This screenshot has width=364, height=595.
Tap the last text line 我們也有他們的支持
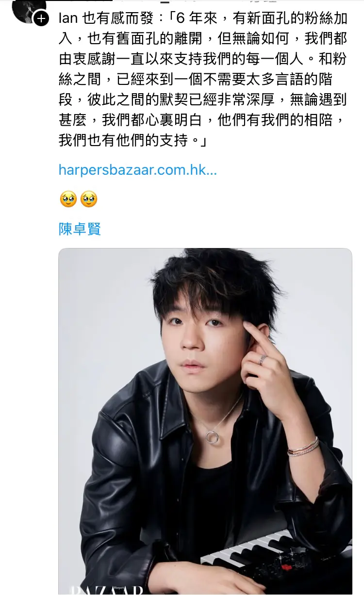coord(133,140)
